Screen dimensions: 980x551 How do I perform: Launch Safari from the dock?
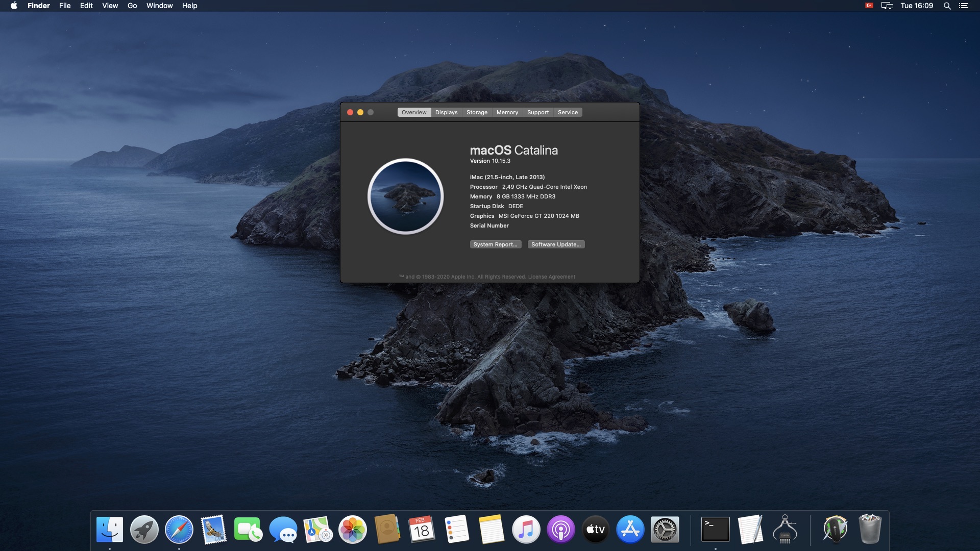pyautogui.click(x=179, y=530)
